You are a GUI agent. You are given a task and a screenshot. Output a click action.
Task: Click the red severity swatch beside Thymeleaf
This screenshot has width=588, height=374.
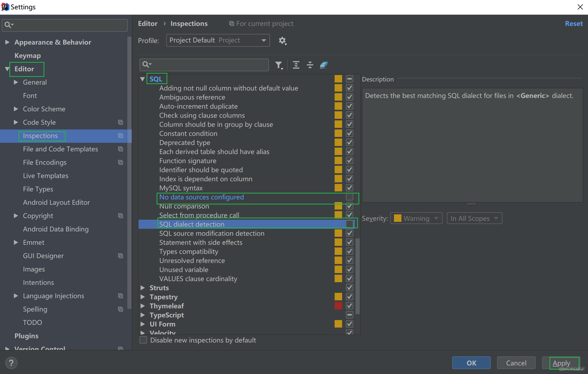pos(338,306)
